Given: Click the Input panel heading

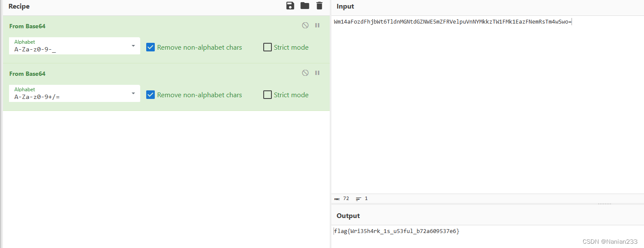Looking at the screenshot, I should tap(346, 6).
